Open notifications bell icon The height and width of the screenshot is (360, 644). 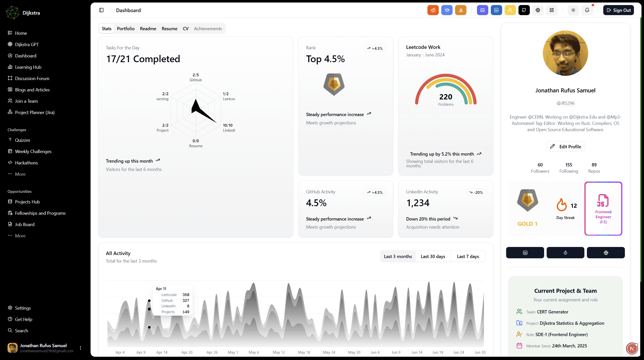point(587,10)
